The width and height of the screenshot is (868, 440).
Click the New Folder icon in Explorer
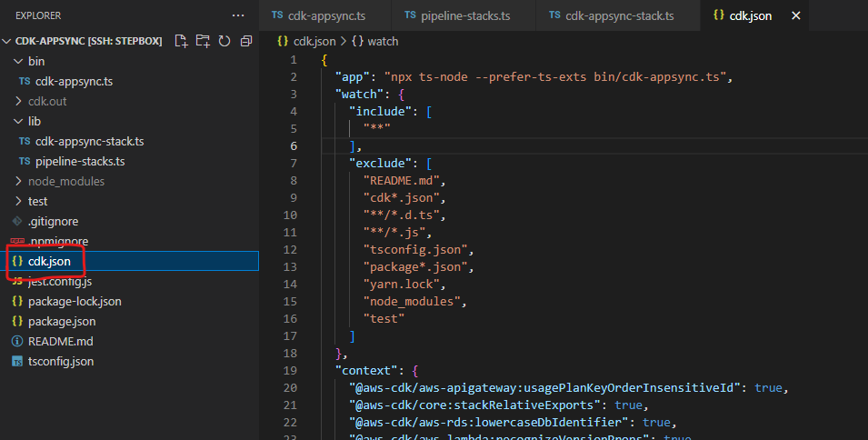pyautogui.click(x=203, y=41)
